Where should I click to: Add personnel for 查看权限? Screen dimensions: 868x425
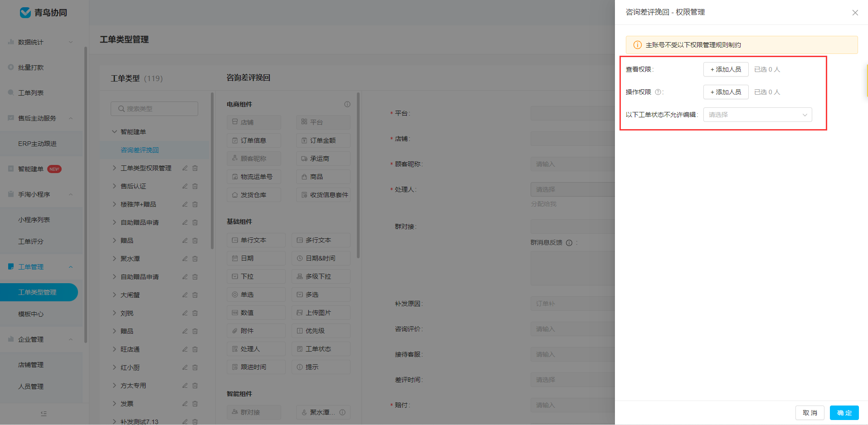(x=726, y=69)
